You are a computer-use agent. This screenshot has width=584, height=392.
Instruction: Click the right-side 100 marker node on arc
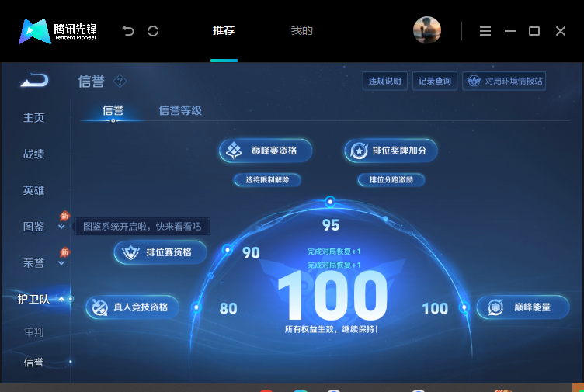coord(464,307)
